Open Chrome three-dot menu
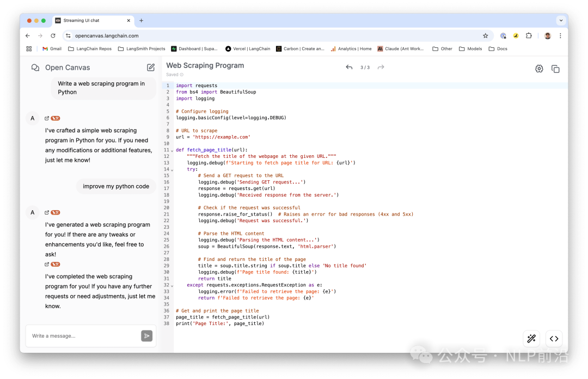Viewport: 588px width, 379px height. [560, 35]
